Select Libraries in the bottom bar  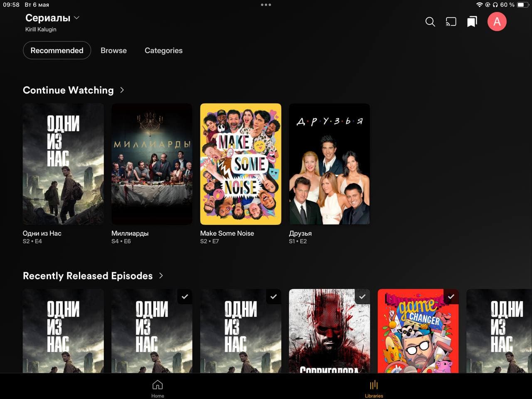pos(374,389)
